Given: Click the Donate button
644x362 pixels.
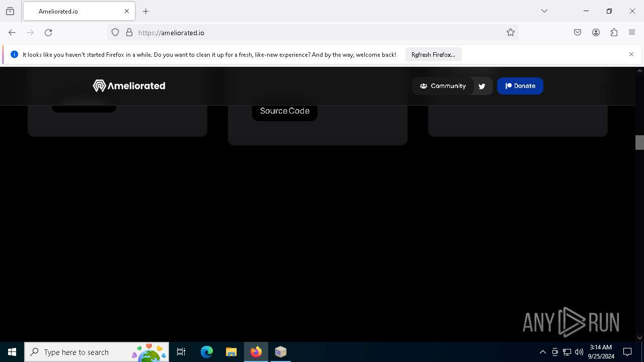Looking at the screenshot, I should pyautogui.click(x=520, y=86).
